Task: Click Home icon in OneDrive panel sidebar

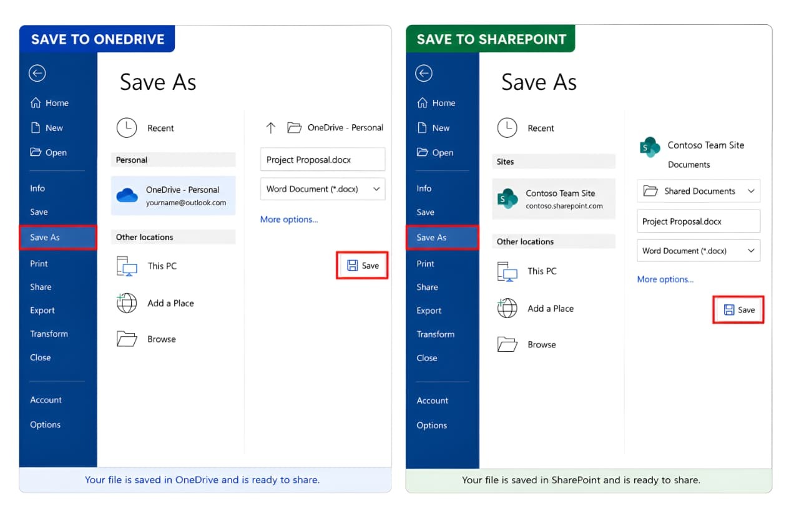Action: point(36,103)
